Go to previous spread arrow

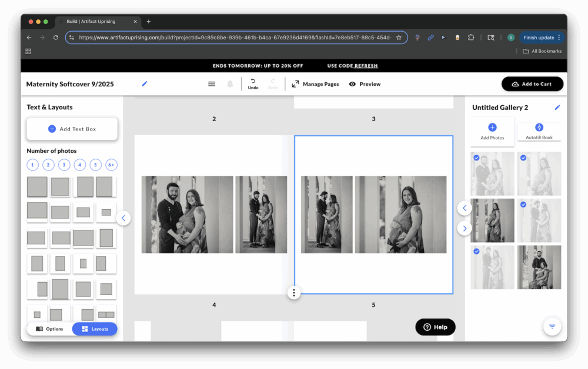pyautogui.click(x=465, y=208)
